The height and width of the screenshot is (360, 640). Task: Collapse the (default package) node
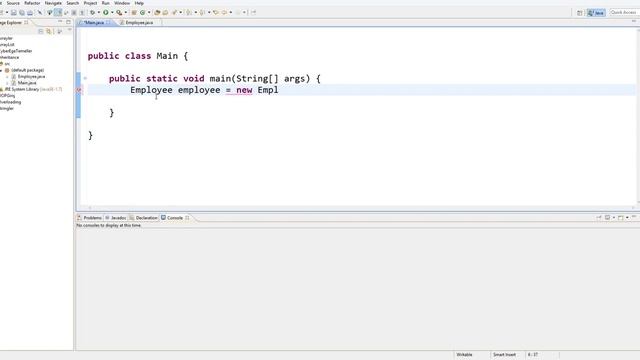point(1,70)
